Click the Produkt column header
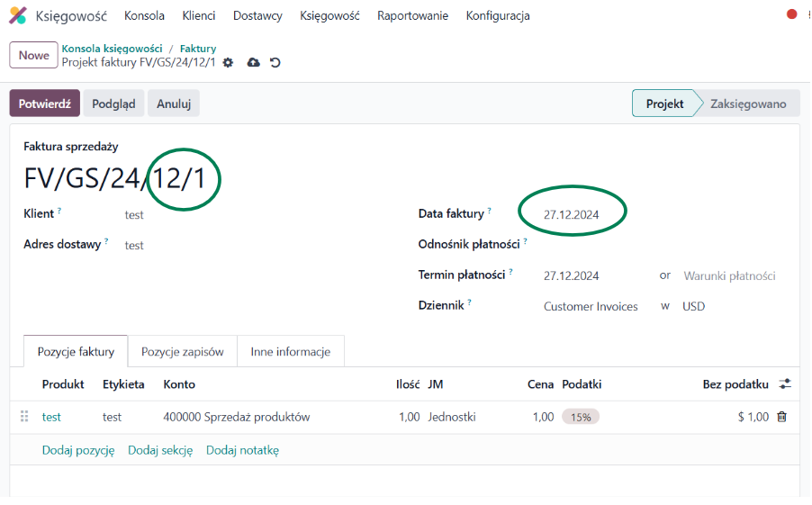Screen dimensions: 812x505 click(x=63, y=384)
